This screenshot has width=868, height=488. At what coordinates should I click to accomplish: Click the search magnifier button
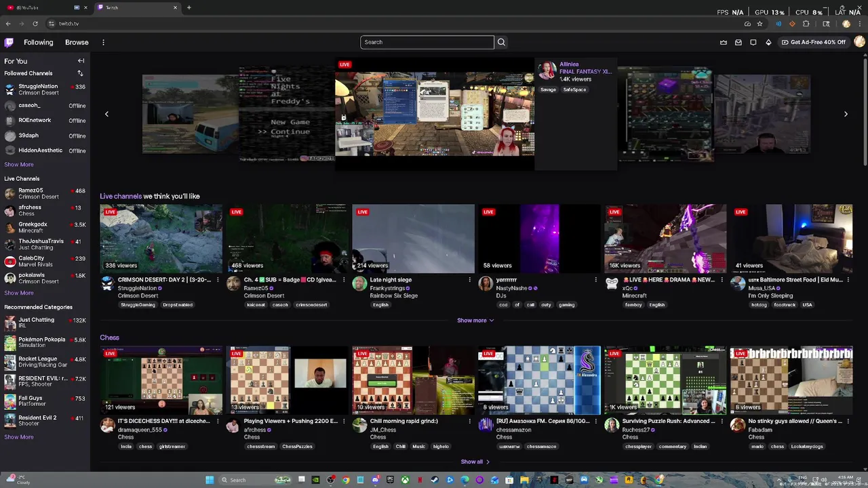[501, 42]
